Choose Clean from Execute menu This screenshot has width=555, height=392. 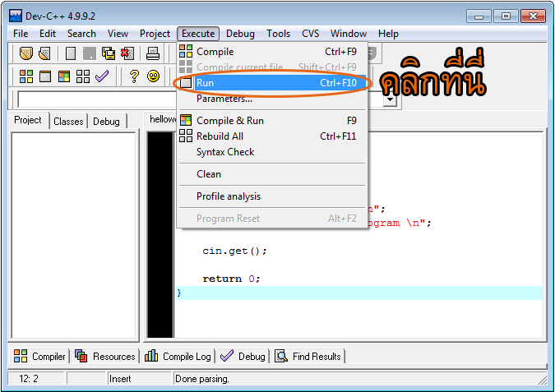(x=272, y=174)
